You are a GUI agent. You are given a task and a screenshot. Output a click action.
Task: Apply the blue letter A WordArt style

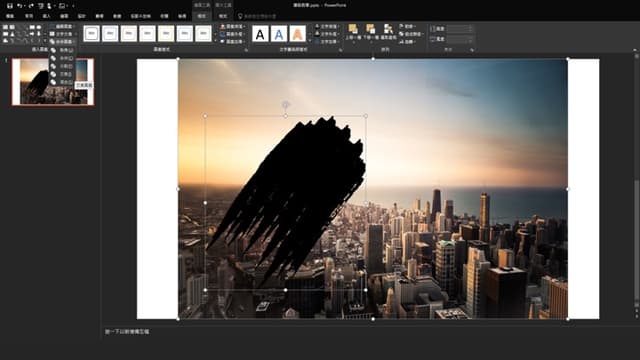click(x=279, y=34)
